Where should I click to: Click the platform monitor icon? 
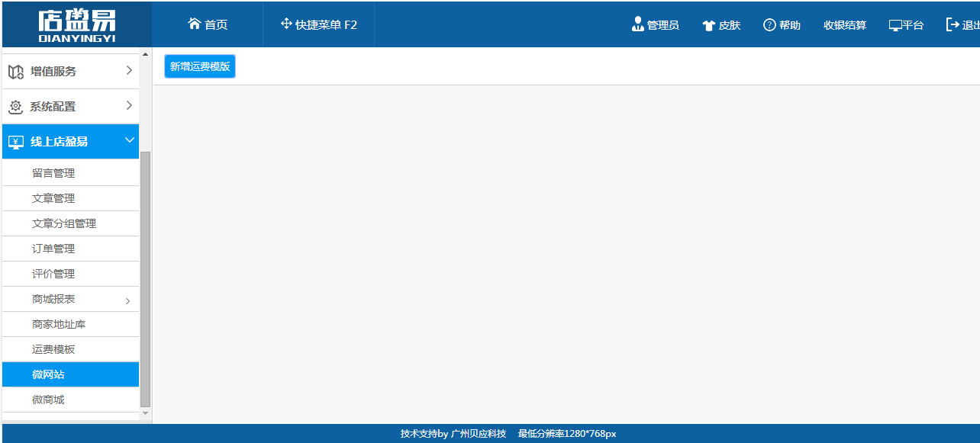[895, 25]
